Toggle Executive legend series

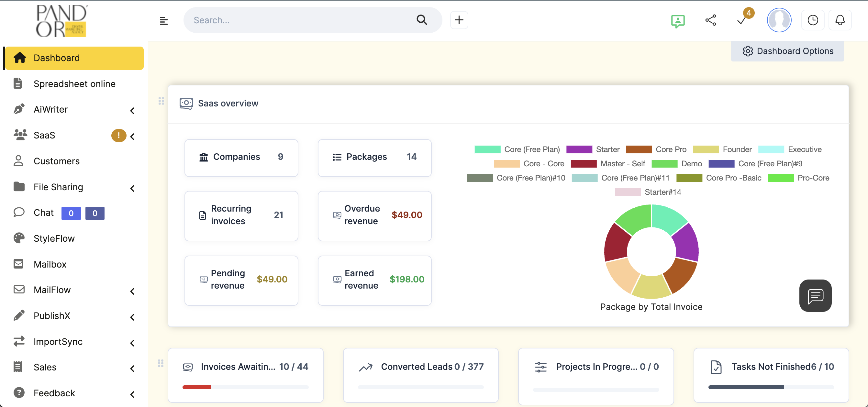coord(790,149)
